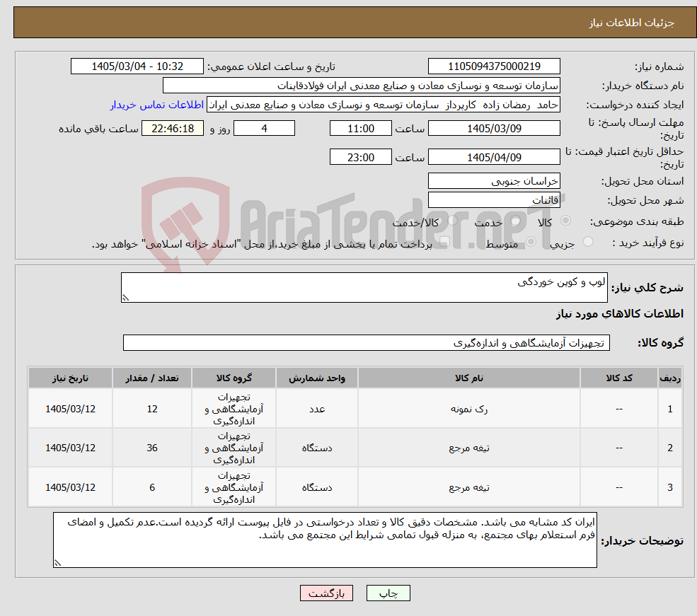Select the متوسط purchase type radio
This screenshot has height=616, width=697.
click(x=531, y=242)
